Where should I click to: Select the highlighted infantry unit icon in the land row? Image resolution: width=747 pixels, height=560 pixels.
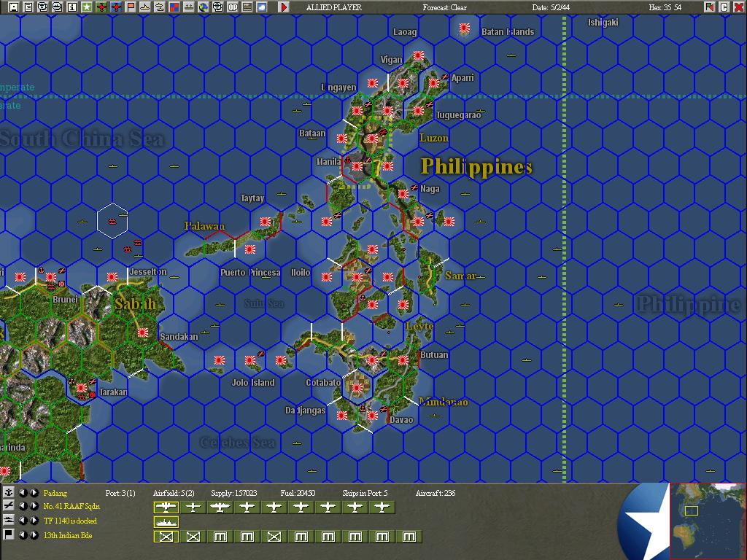tap(166, 537)
